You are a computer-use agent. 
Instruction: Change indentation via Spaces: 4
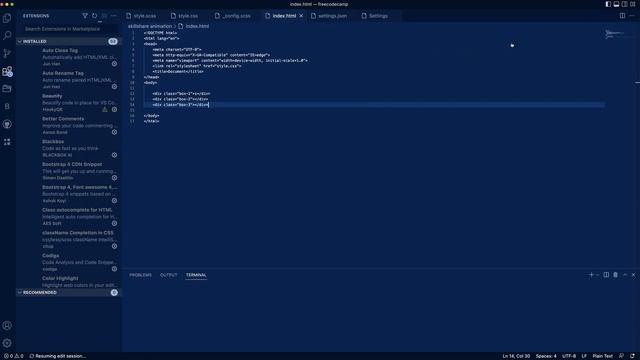[x=546, y=356]
